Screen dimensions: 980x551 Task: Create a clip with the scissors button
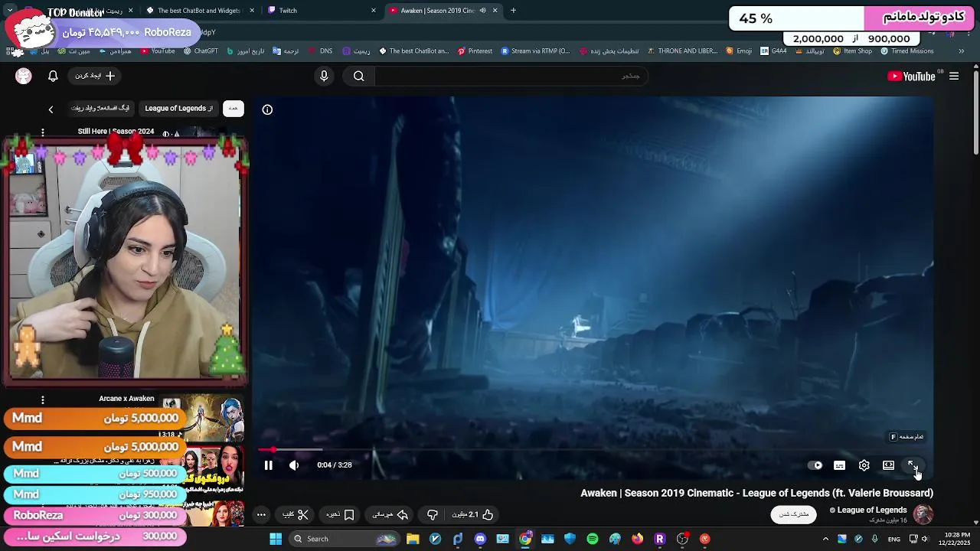coord(296,515)
